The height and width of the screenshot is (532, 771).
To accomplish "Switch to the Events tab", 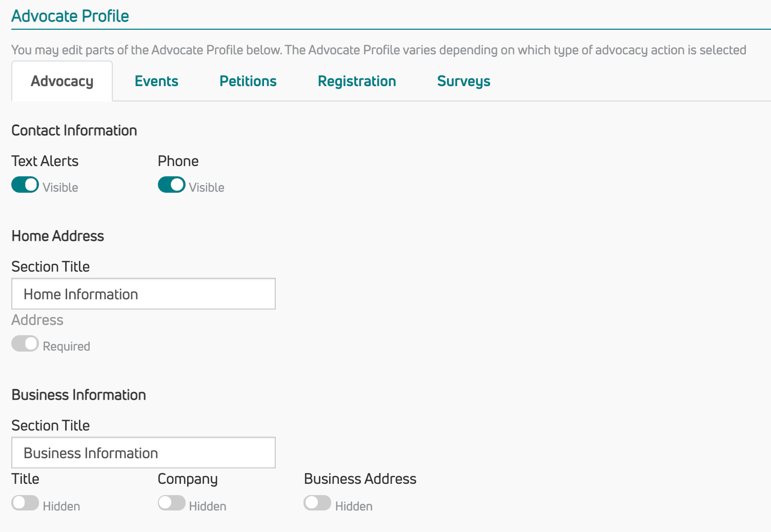I will point(156,81).
